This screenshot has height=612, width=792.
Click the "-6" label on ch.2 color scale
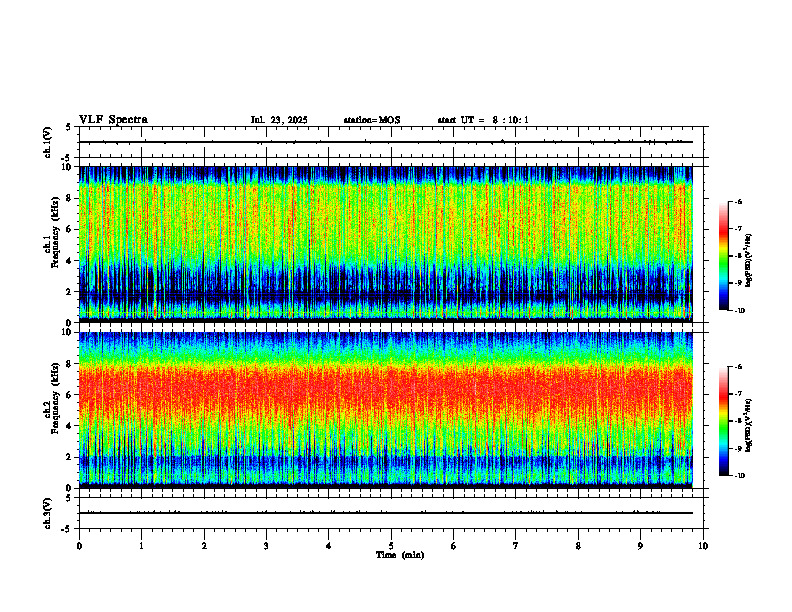pyautogui.click(x=738, y=367)
